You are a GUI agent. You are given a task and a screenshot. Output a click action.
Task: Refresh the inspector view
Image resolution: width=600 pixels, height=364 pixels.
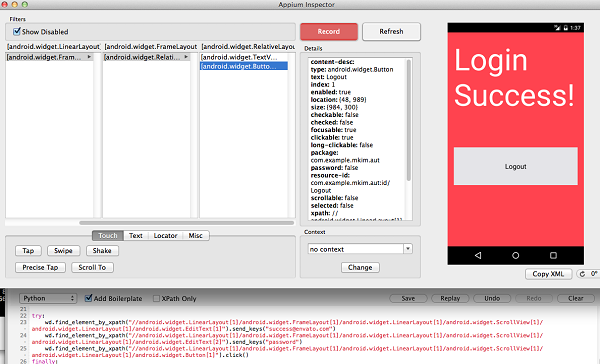391,31
